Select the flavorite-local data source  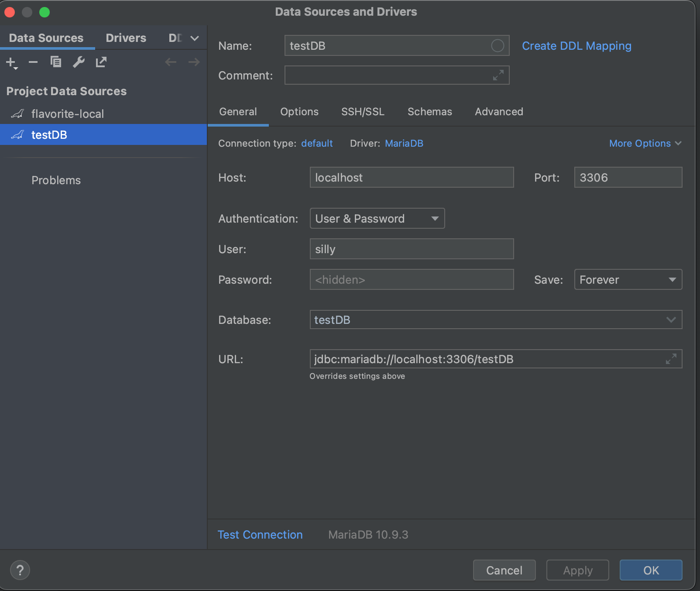103,114
